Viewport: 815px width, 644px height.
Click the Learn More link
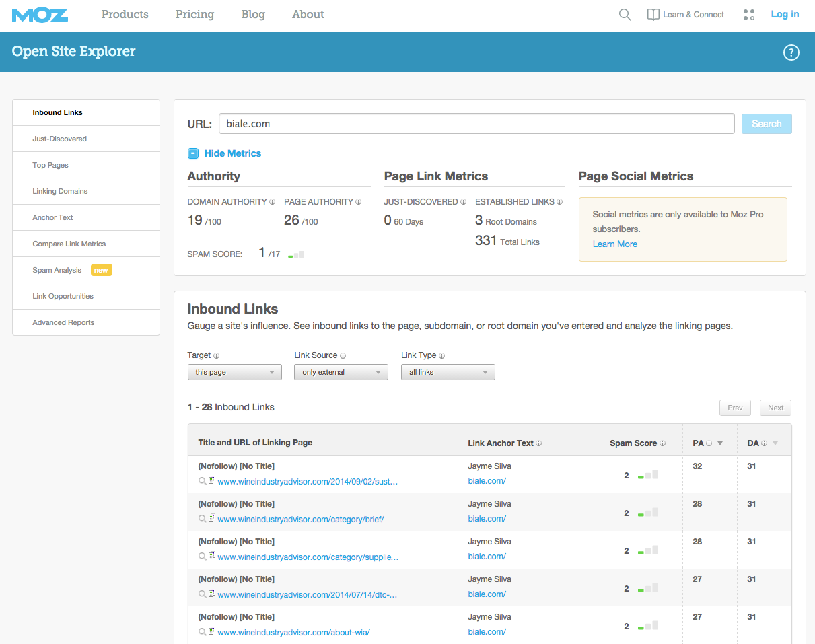pos(615,244)
